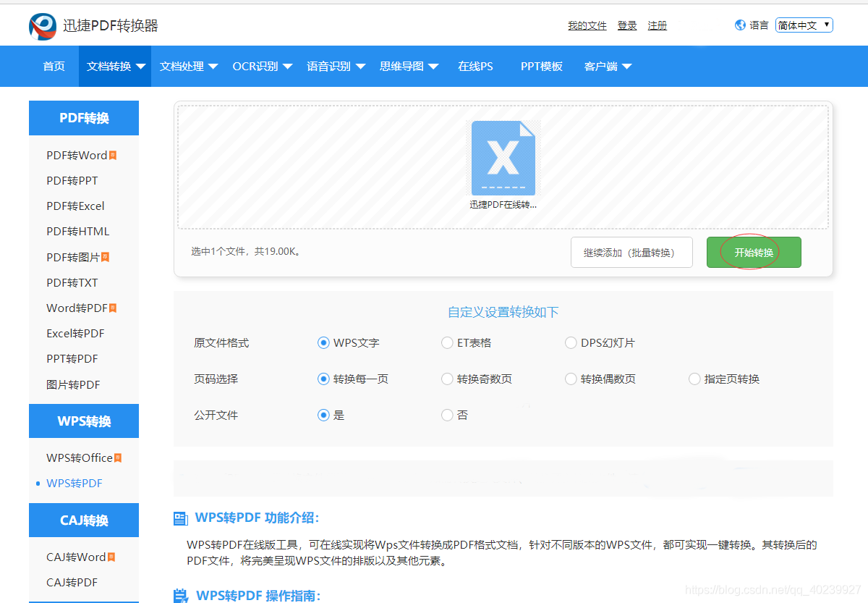Click the file name 迅捷PDF在线转…
This screenshot has height=603, width=868.
tap(503, 205)
